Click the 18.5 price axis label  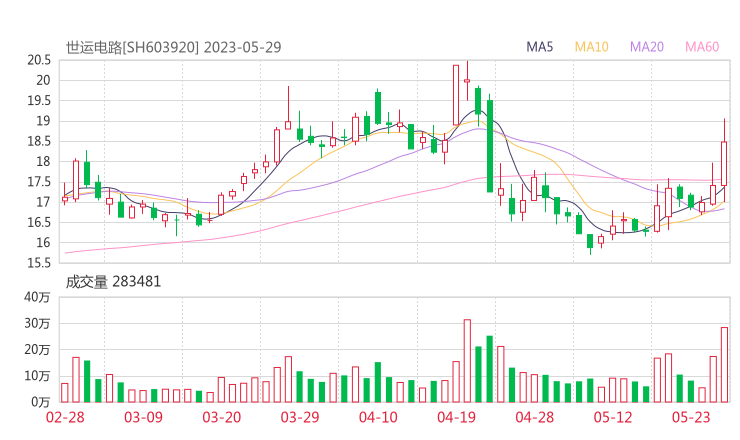[x=39, y=141]
